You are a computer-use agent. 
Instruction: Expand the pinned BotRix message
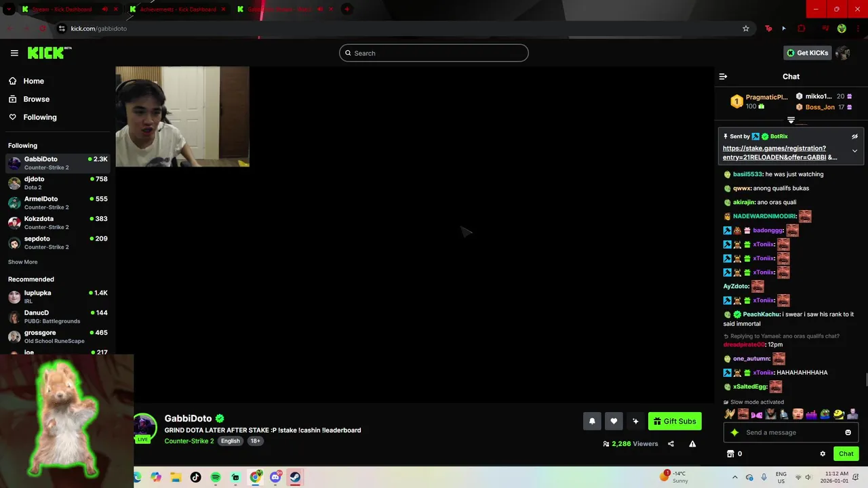pos(854,150)
